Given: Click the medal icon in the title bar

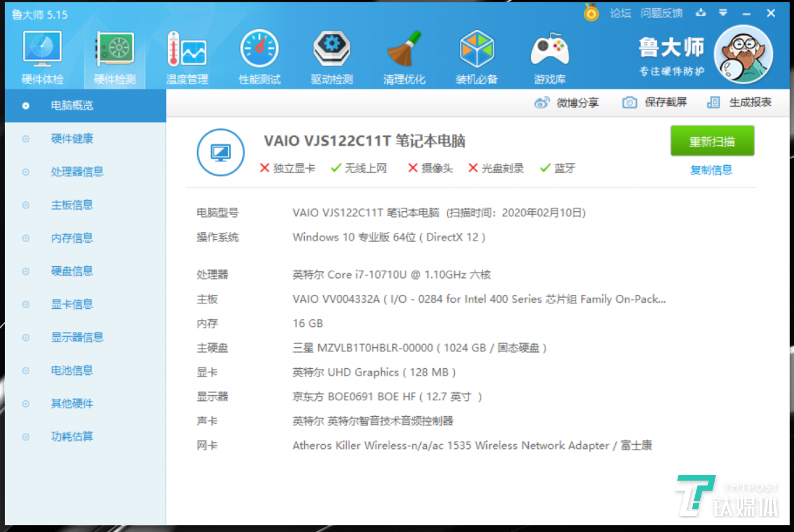Looking at the screenshot, I should click(591, 13).
